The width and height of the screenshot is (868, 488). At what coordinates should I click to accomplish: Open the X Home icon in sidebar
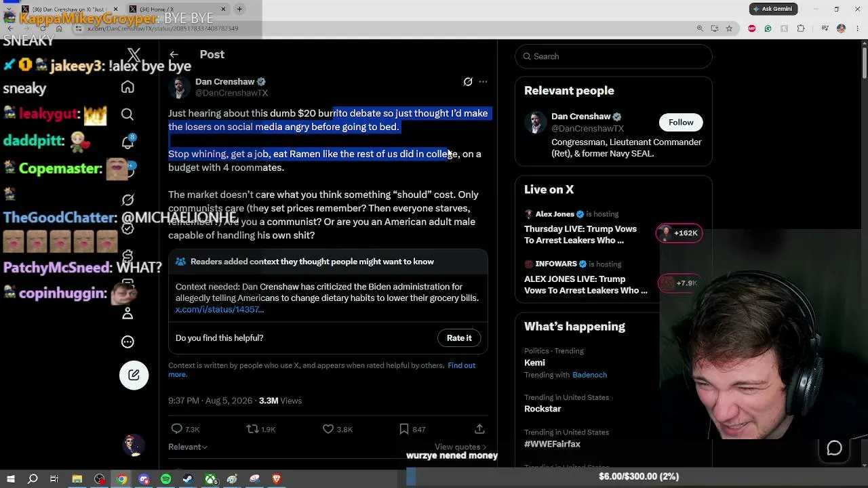[127, 87]
